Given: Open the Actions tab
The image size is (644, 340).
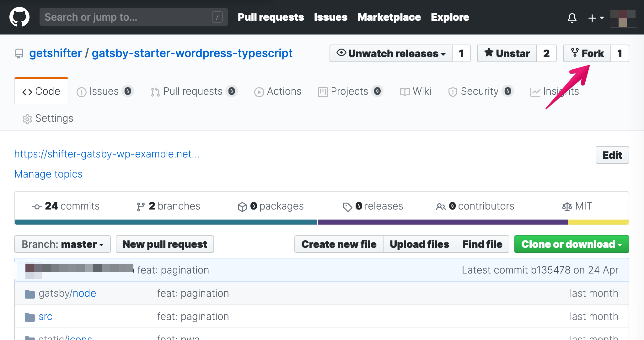Looking at the screenshot, I should pos(277,91).
